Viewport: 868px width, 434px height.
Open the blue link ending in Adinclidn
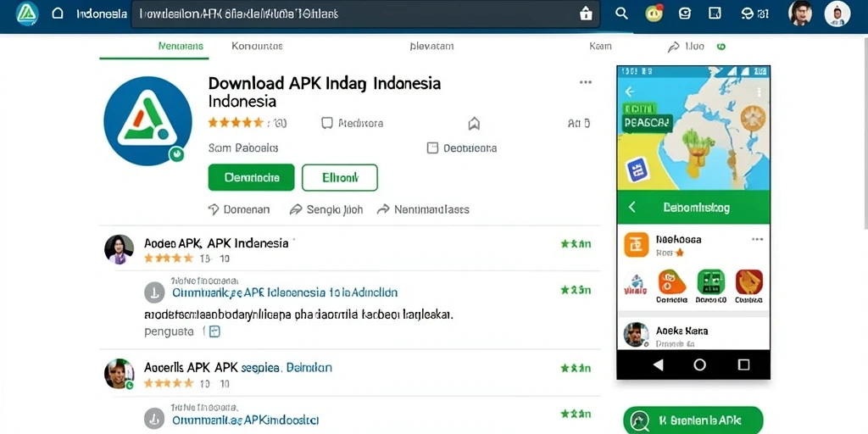point(285,292)
